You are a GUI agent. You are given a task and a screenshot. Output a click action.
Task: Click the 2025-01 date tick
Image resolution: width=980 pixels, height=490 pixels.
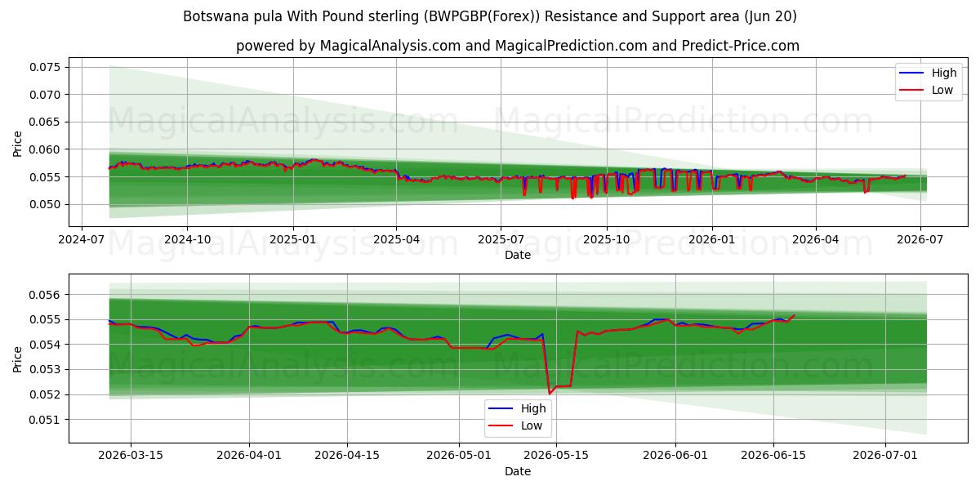click(292, 240)
